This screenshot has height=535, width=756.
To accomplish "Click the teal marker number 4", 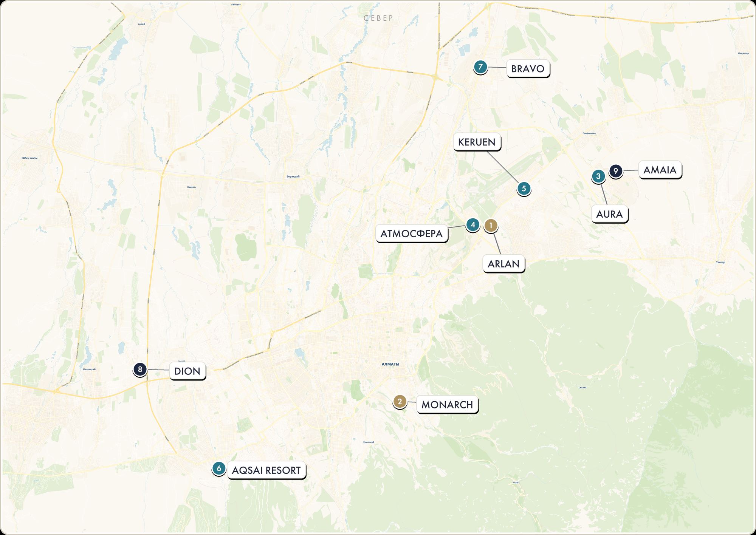I will [x=473, y=225].
